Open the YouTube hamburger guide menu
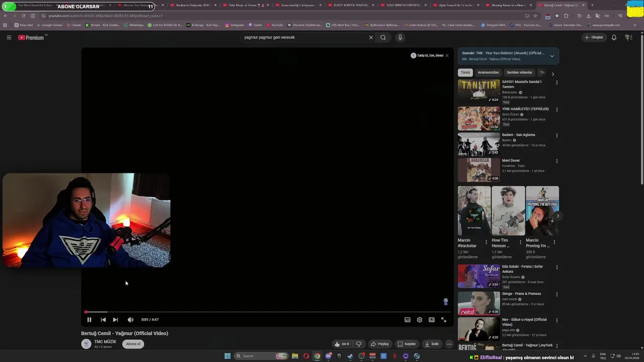Viewport: 644px width, 362px height. click(x=9, y=37)
